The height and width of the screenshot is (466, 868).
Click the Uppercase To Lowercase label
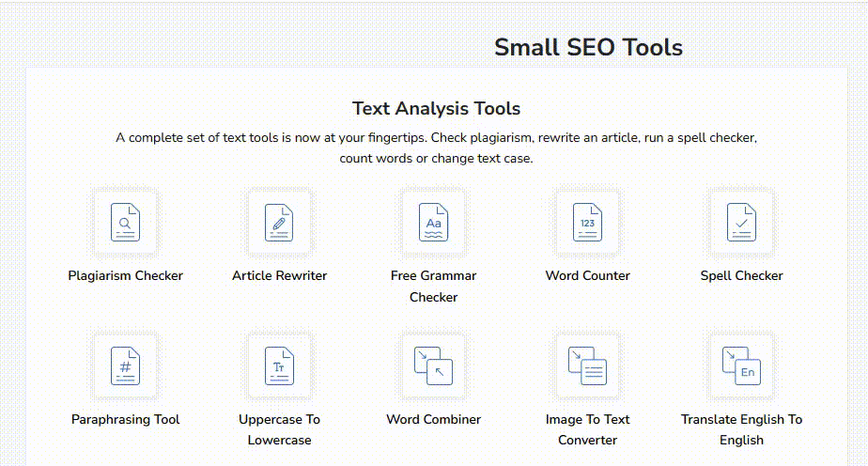279,430
